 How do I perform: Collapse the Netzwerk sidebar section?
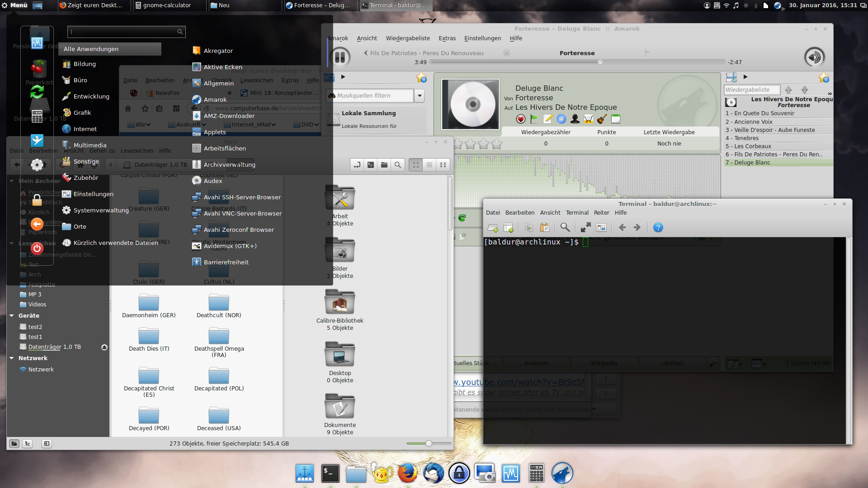[12, 358]
